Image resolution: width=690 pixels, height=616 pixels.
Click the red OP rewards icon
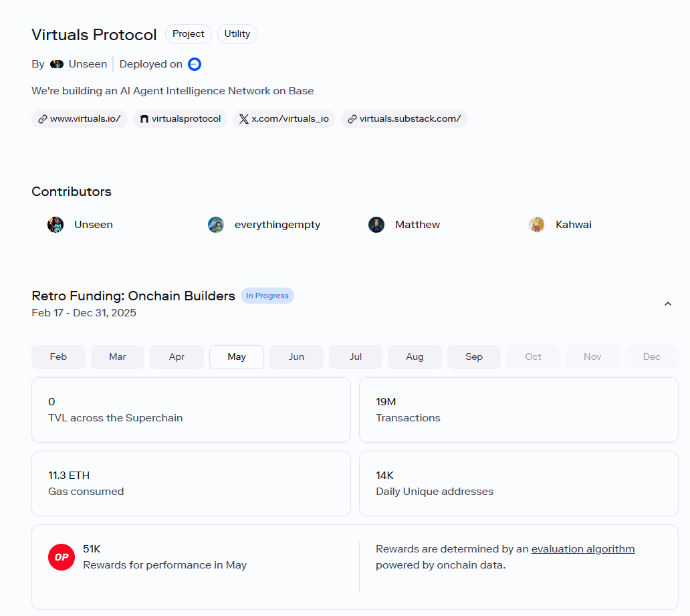tap(62, 557)
